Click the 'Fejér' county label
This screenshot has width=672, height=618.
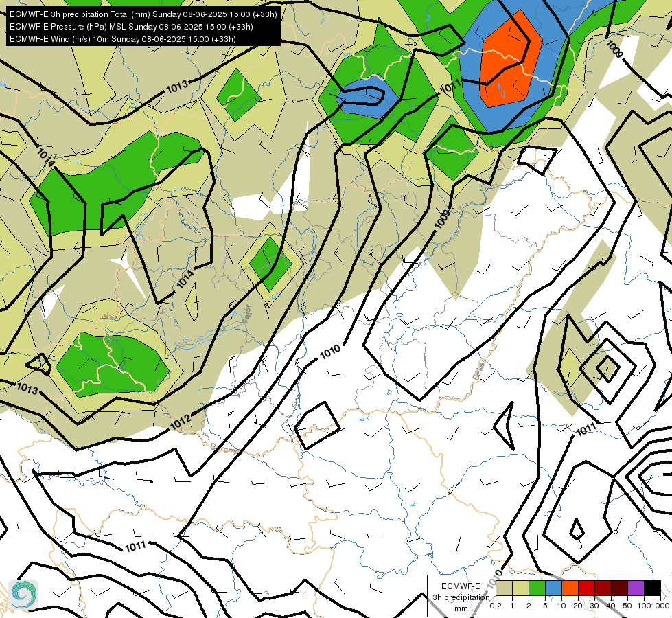[x=247, y=314]
